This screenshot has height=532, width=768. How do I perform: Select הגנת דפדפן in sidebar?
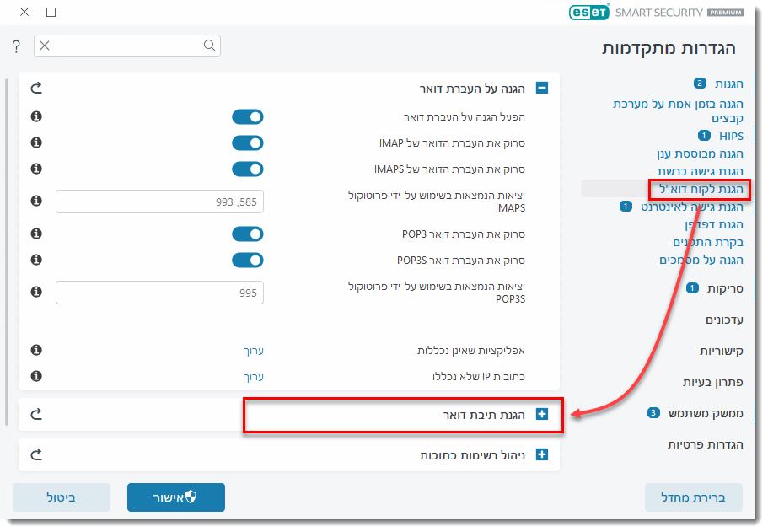(x=714, y=224)
